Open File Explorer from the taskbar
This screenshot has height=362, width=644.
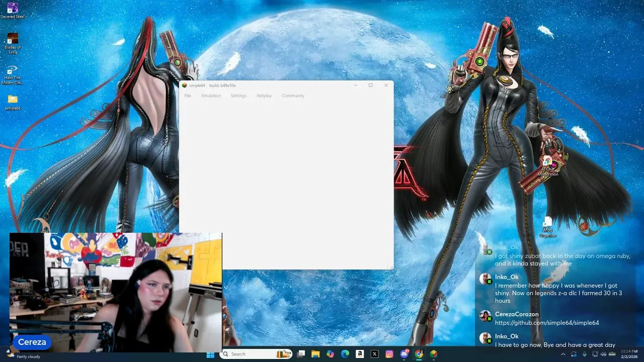(x=315, y=354)
